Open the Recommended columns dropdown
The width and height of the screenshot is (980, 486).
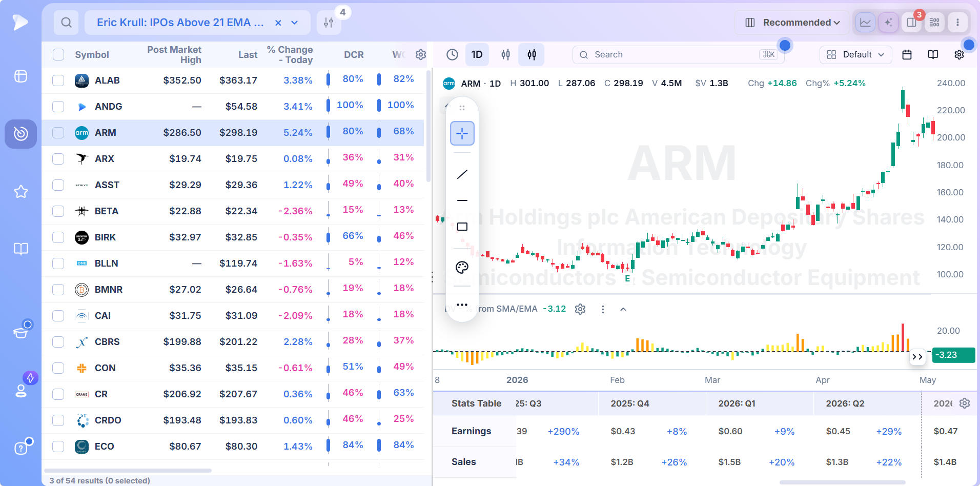(792, 23)
